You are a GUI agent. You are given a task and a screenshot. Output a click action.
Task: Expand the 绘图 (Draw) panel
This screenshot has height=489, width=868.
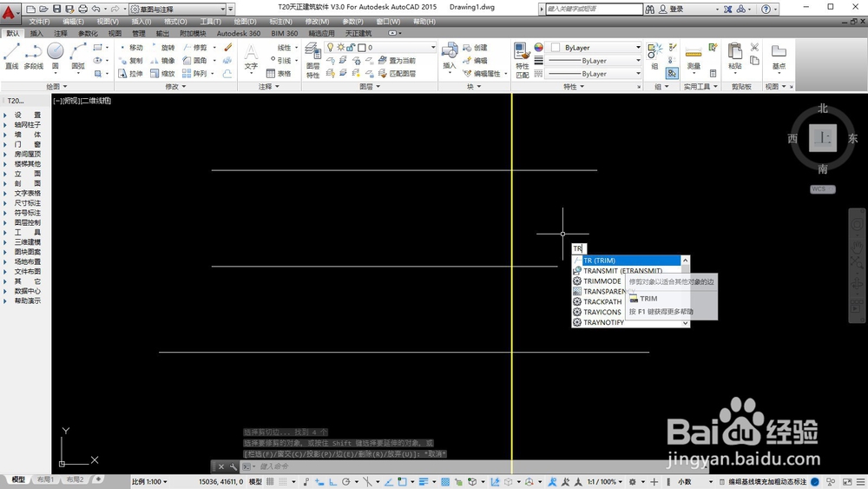[x=56, y=86]
